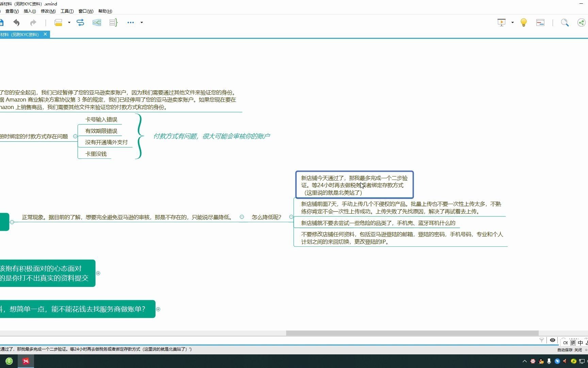Click the microphone tray icon
588x368 pixels.
[x=549, y=361]
